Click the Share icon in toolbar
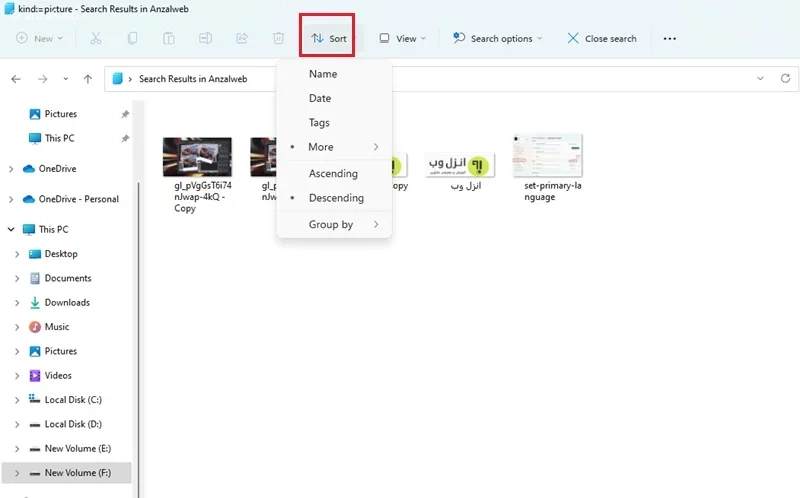Screen dimensions: 800x498 [x=242, y=38]
